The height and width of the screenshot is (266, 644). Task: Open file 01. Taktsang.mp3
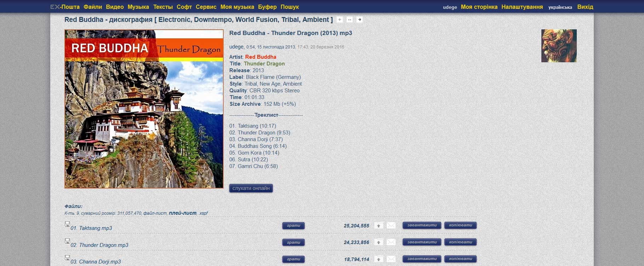pos(91,228)
